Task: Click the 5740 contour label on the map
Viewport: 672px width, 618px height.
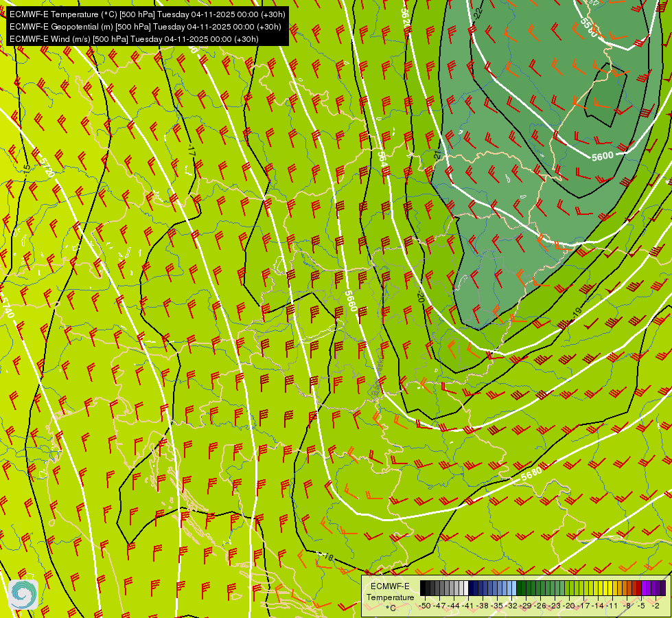Action: pyautogui.click(x=7, y=306)
